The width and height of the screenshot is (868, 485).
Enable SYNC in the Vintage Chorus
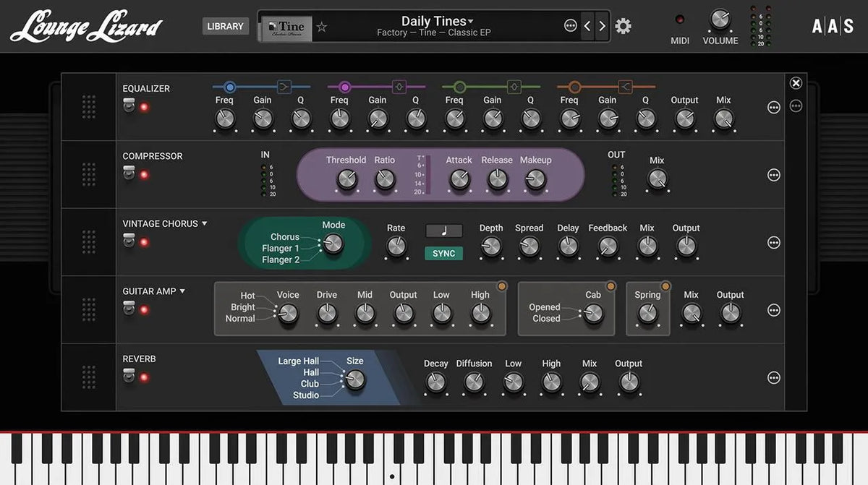[x=443, y=254]
